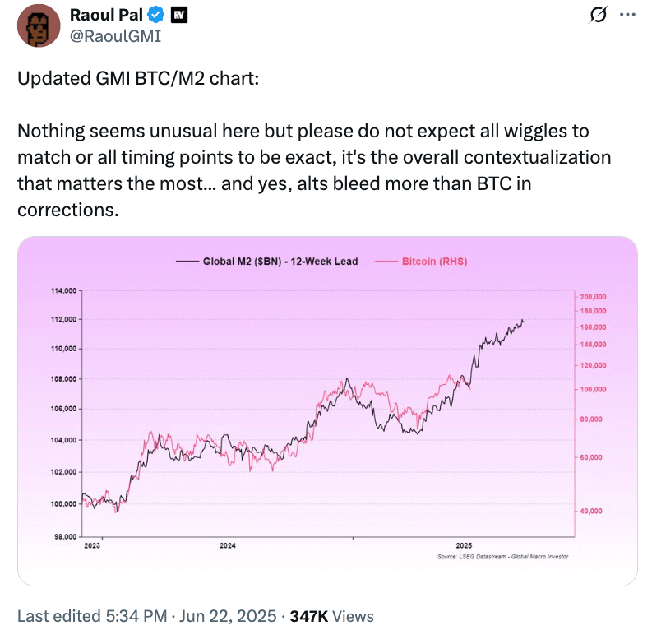Click the 2023 label on chart x-axis
Screen dimensions: 652x644
91,545
